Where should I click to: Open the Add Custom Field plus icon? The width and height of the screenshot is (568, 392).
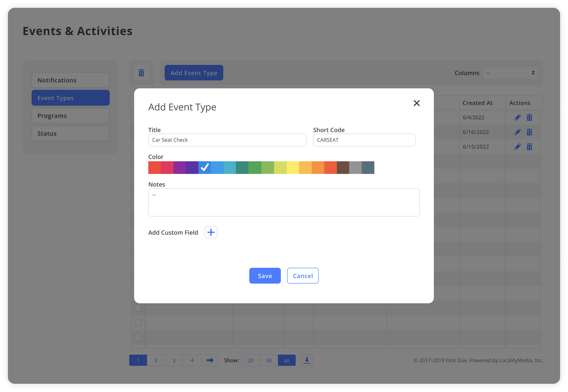tap(211, 232)
